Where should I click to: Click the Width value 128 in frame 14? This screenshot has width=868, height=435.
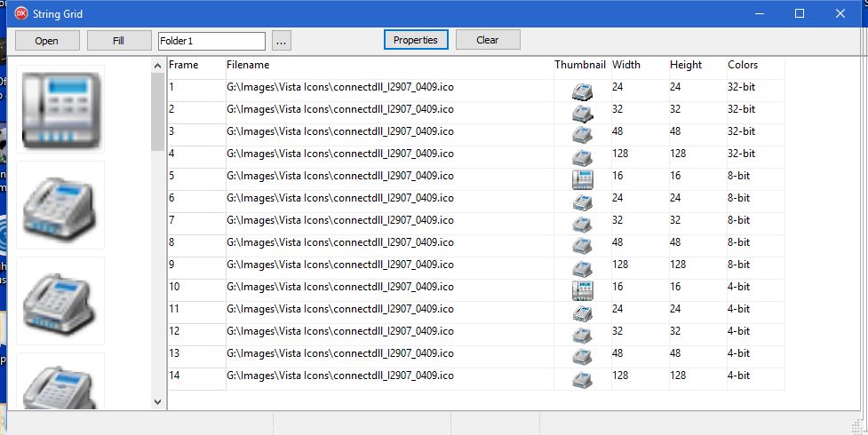(640, 379)
